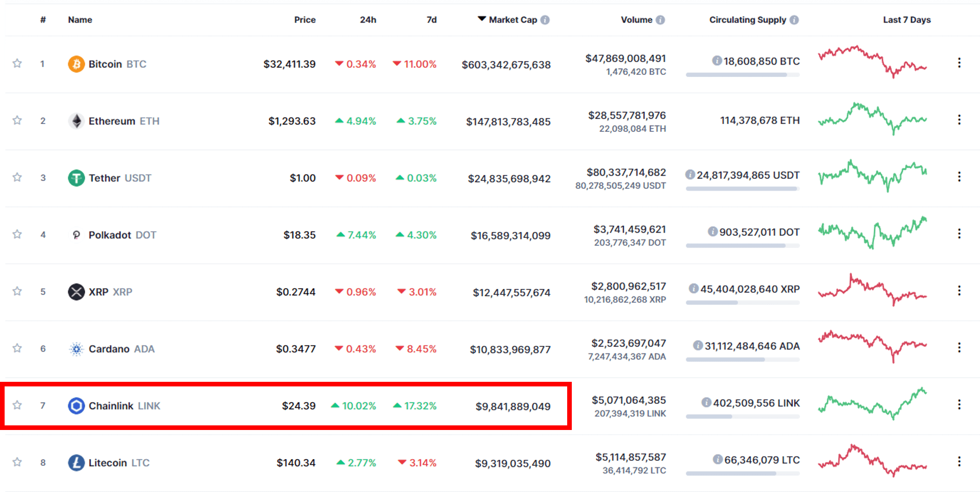
Task: Click Chainlink circulating supply progress bar
Action: 743,417
